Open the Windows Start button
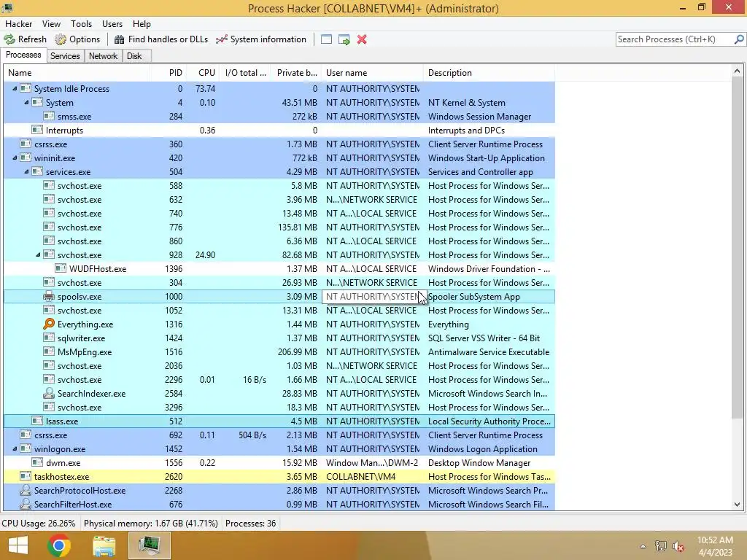This screenshot has width=747, height=560. coord(18,545)
